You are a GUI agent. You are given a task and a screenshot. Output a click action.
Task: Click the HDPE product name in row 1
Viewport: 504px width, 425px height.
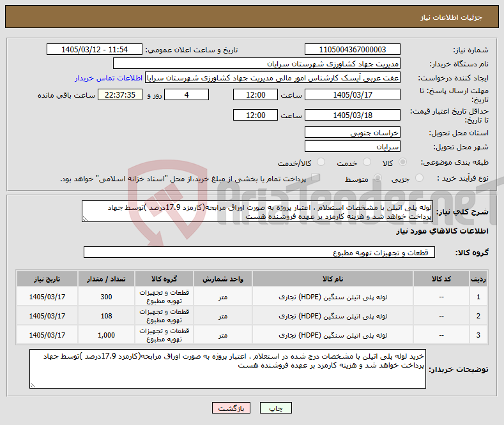tap(333, 297)
